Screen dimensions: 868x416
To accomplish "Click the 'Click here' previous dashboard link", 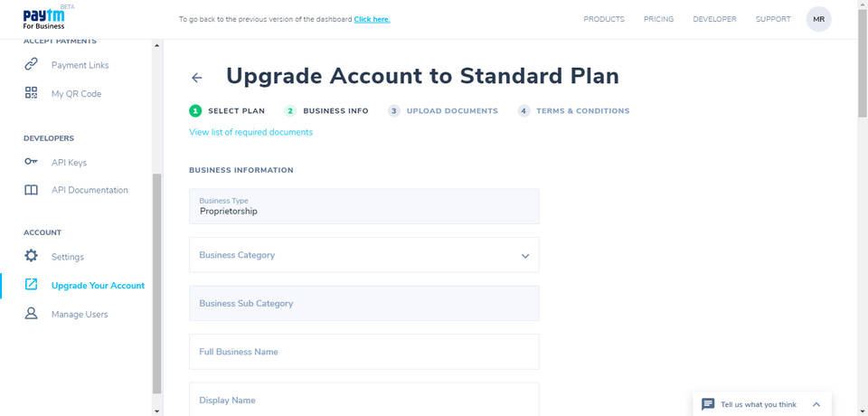I will (372, 19).
